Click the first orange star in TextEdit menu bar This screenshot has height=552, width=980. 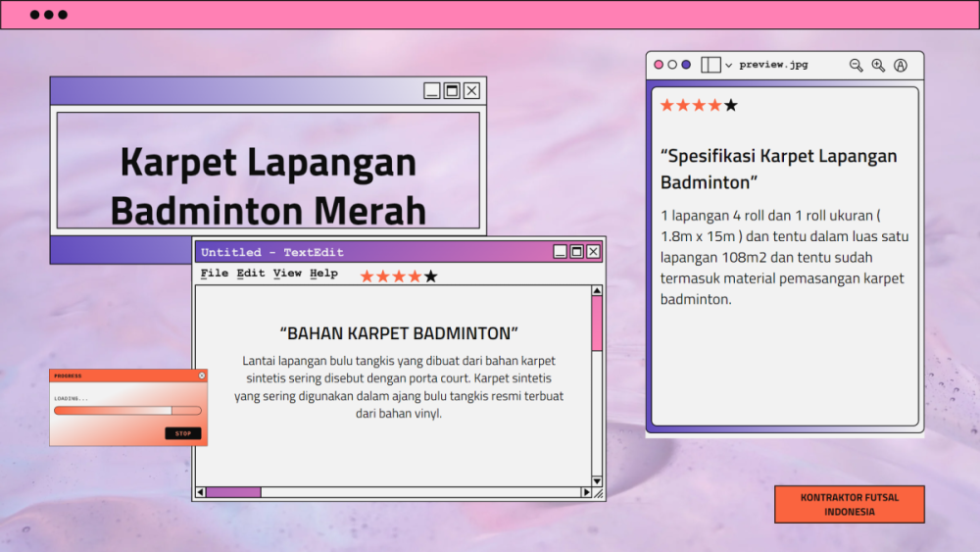[x=367, y=276]
